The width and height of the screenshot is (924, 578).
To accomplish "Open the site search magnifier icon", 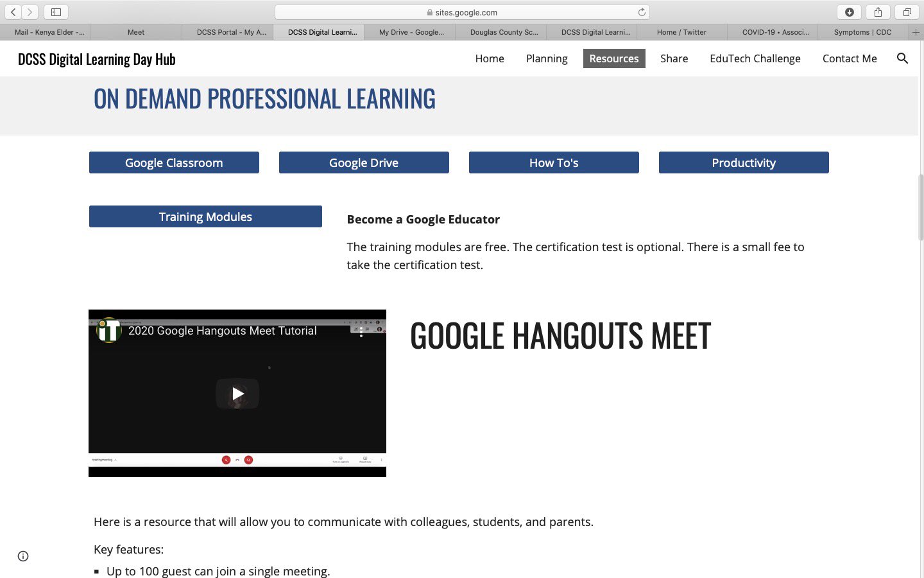I will pos(902,58).
